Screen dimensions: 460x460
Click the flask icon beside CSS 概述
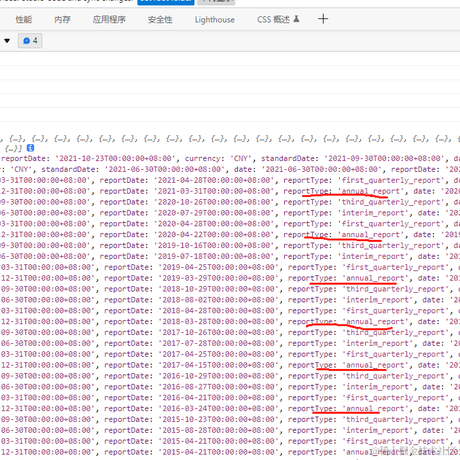[x=296, y=19]
